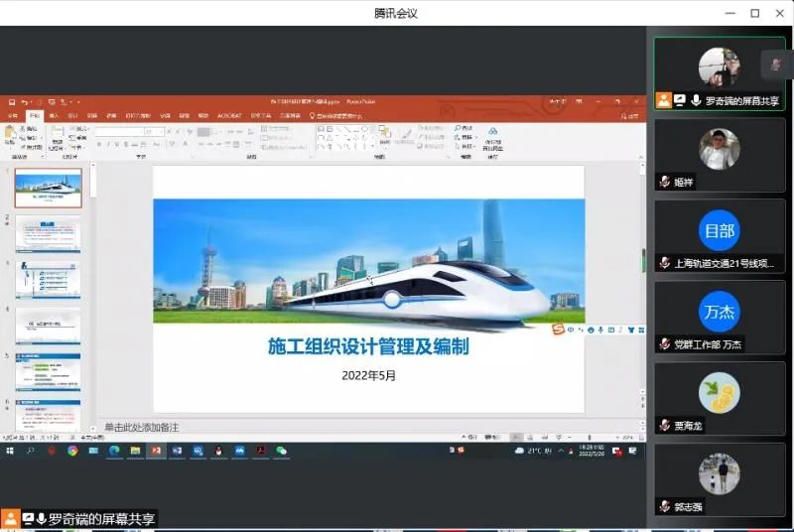794x532 pixels.
Task: Select the Home ribbon tab
Action: [35, 116]
